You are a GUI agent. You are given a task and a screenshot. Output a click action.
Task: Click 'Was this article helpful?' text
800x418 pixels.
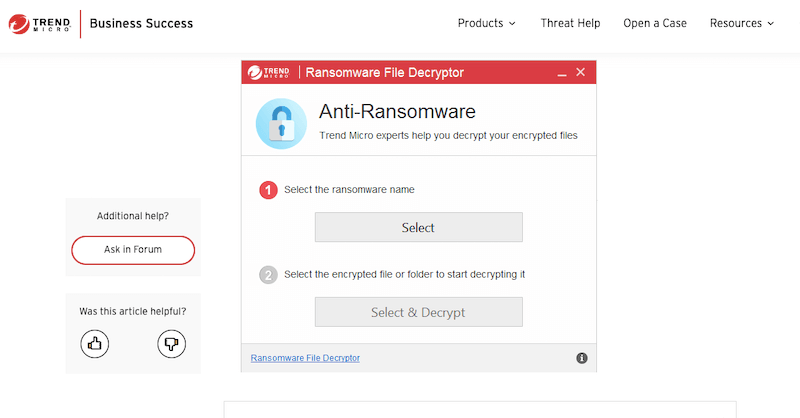tap(133, 311)
